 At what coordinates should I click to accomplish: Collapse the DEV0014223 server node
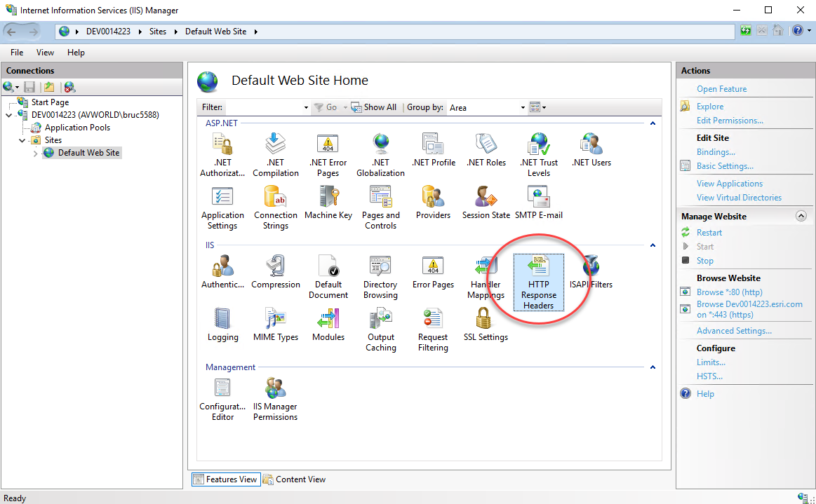tap(9, 115)
